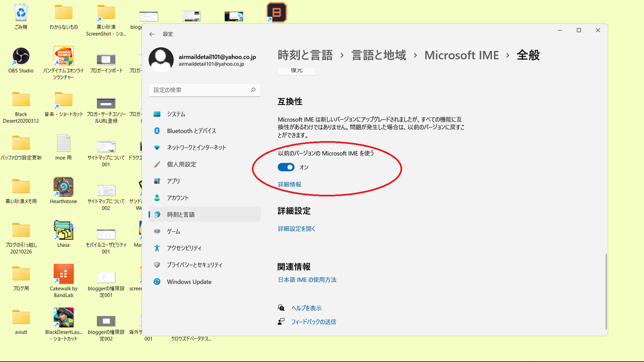Screen dimensions: 644x362
Task: Select 時刻と言語 in the sidebar
Action: (204, 215)
